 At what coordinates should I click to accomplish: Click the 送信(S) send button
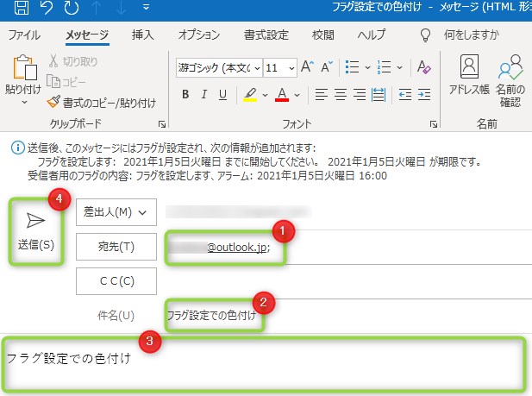tap(36, 231)
